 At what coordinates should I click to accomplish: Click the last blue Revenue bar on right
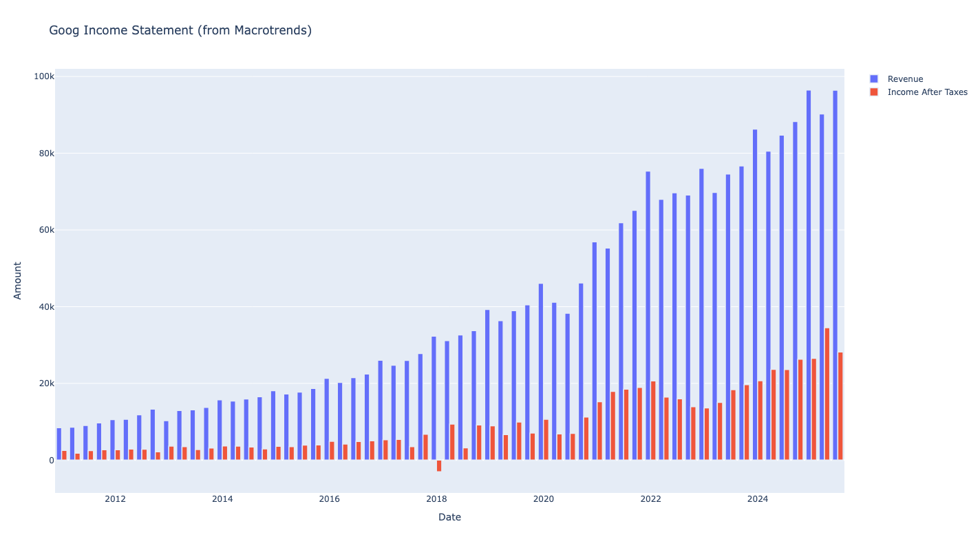[x=835, y=275]
